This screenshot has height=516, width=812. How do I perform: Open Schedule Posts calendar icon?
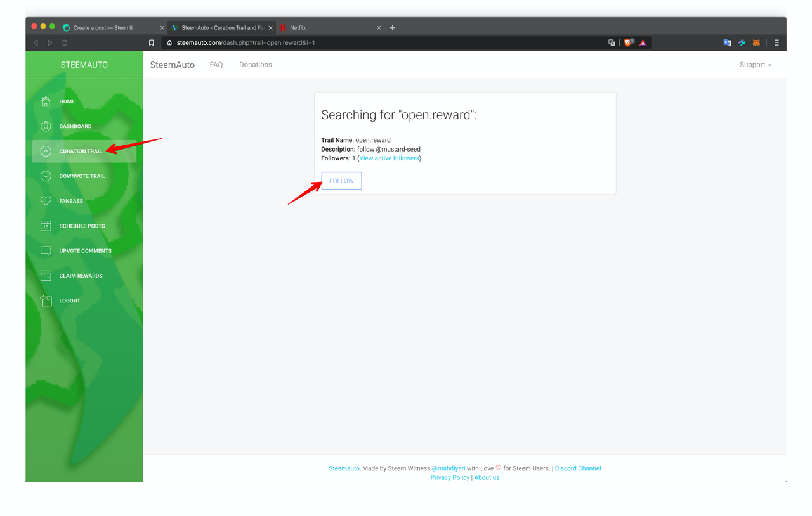46,226
